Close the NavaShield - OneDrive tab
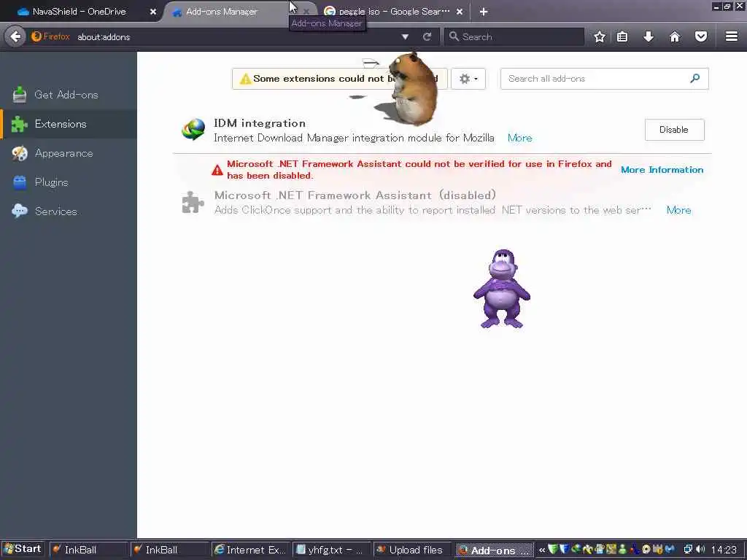Image resolution: width=747 pixels, height=560 pixels. (153, 12)
